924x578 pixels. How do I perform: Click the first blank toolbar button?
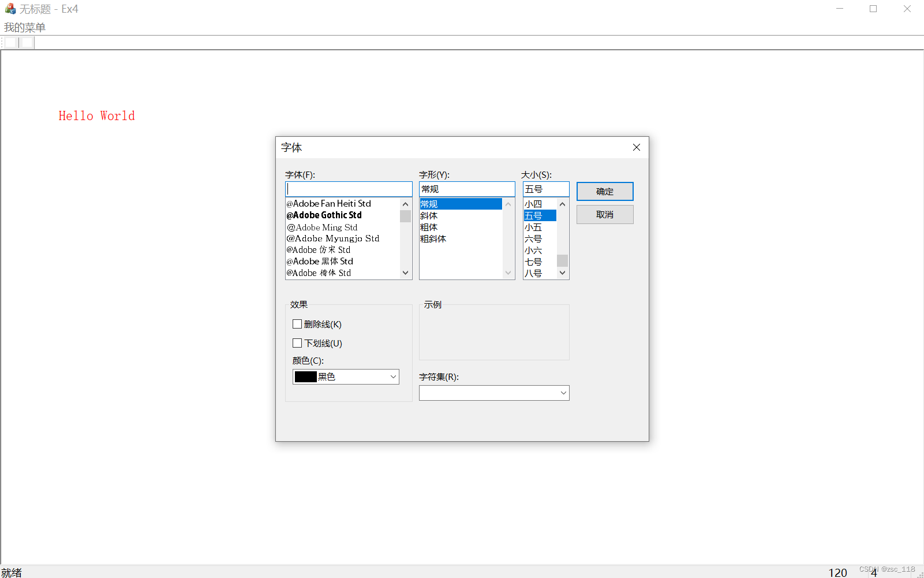click(10, 42)
